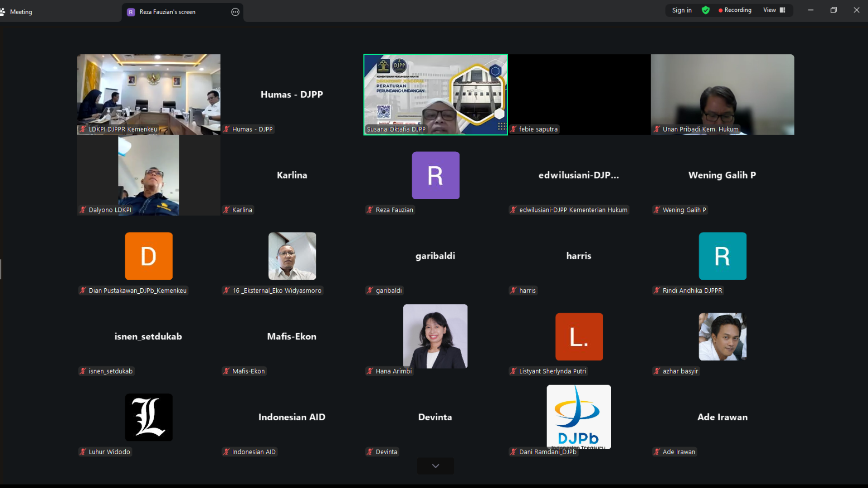Click the muted mic icon beside Hana Arimbi
Image resolution: width=868 pixels, height=488 pixels.
[370, 371]
